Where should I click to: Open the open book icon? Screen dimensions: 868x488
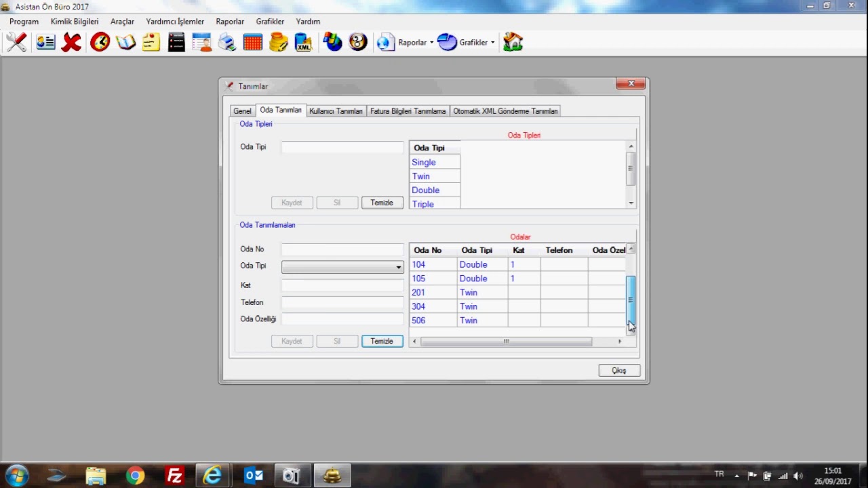click(x=125, y=42)
